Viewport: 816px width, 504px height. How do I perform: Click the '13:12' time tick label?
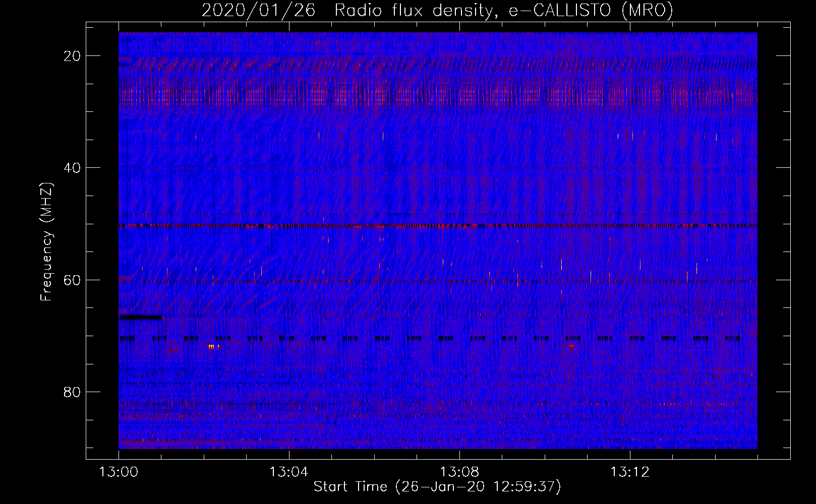point(630,472)
